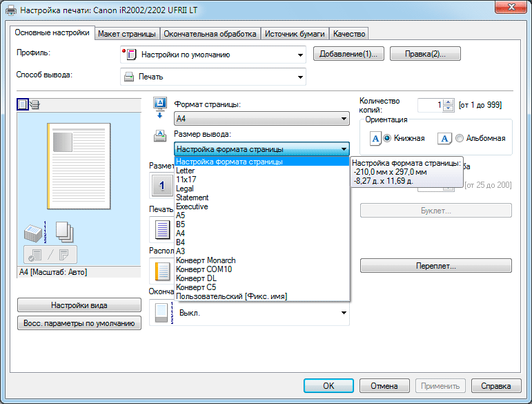Click the Добавление(1)... button
The width and height of the screenshot is (532, 404).
348,54
